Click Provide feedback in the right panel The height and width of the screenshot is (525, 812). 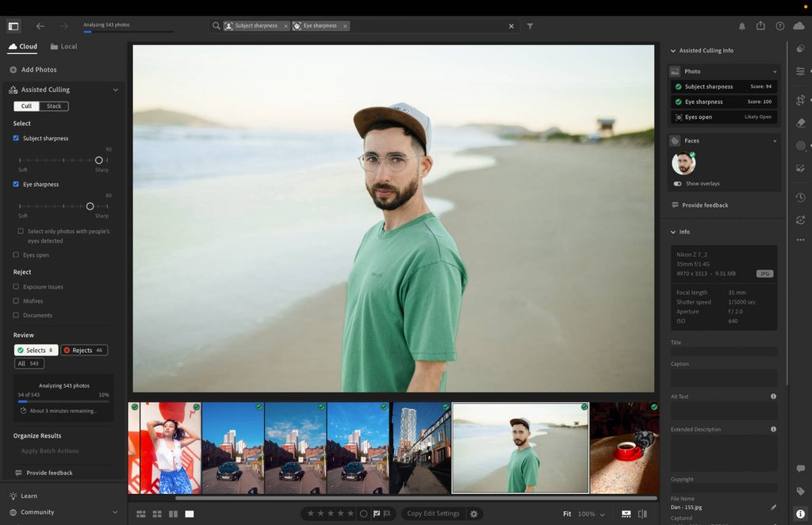click(699, 205)
